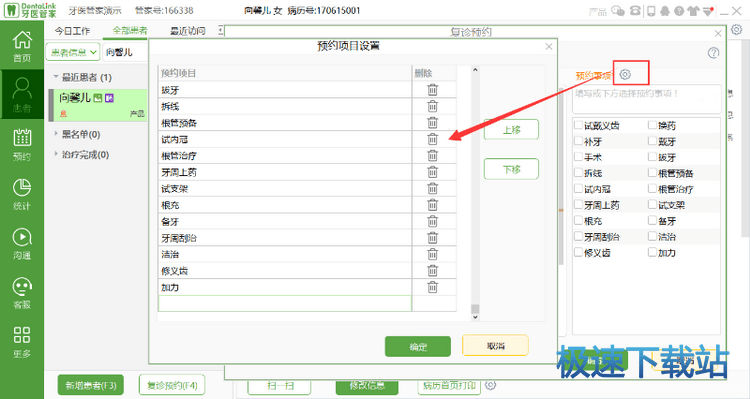Tick 根管预备 in the checkbox list

coord(652,173)
